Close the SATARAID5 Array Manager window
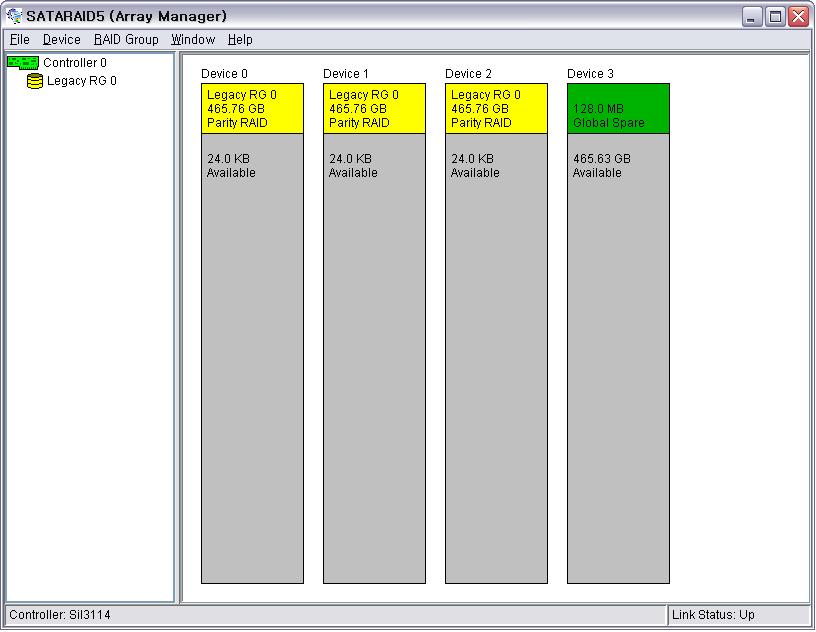This screenshot has height=632, width=816. [798, 17]
